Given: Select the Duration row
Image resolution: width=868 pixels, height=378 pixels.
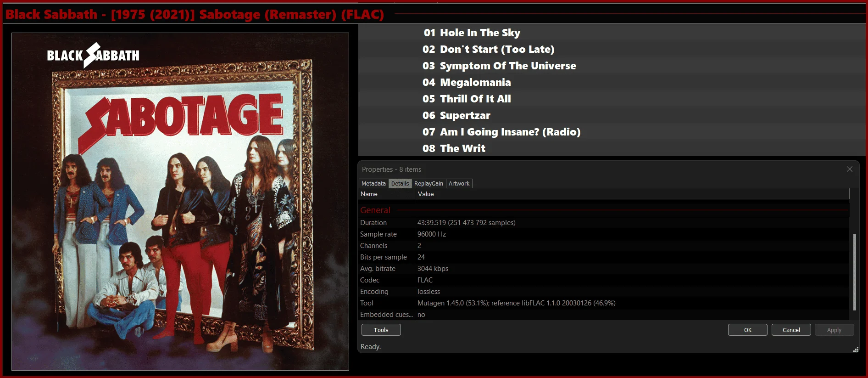Looking at the screenshot, I should [x=604, y=222].
